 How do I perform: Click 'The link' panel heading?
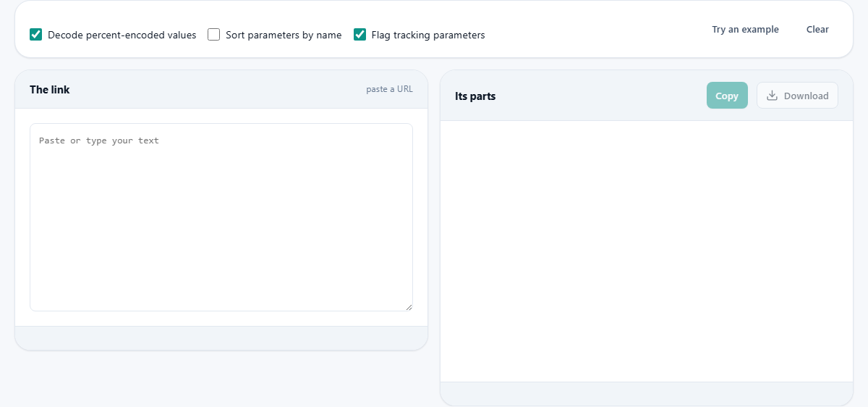click(50, 90)
